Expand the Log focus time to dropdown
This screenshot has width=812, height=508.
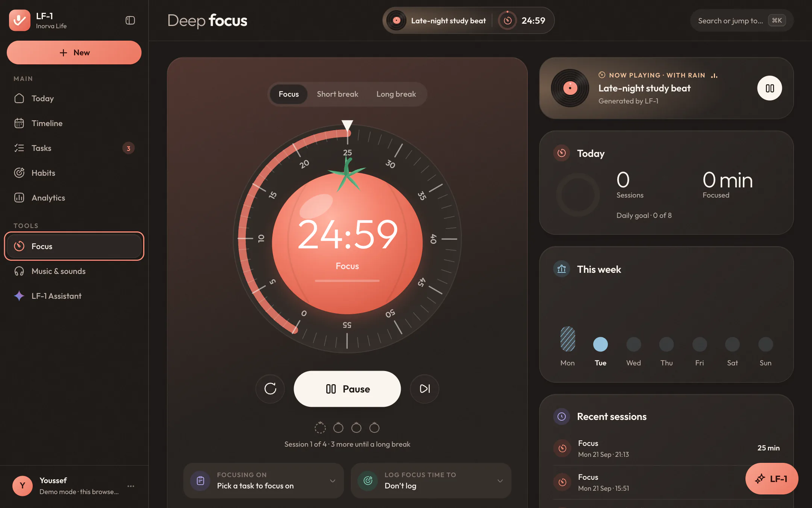tap(431, 481)
